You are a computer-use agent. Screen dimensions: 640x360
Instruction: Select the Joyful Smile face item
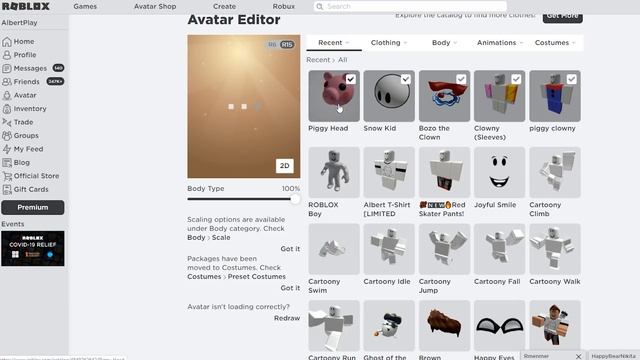point(500,173)
